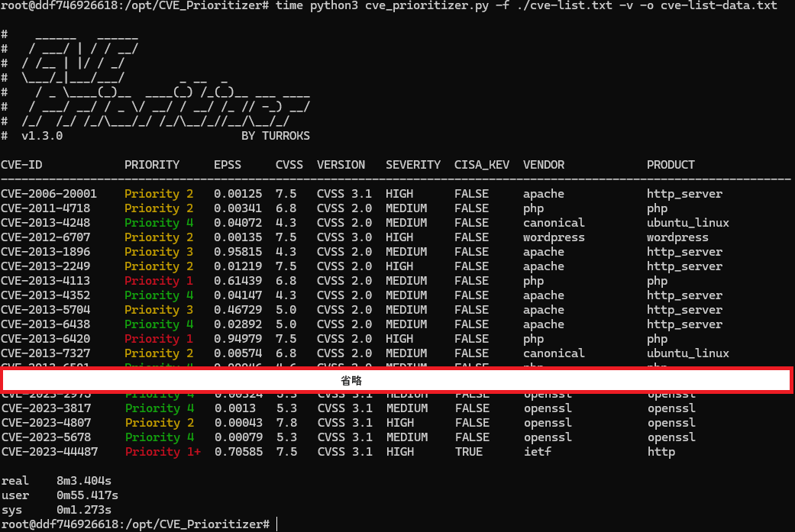795x532 pixels.
Task: Click the CVE-ID column header
Action: pyautogui.click(x=21, y=165)
